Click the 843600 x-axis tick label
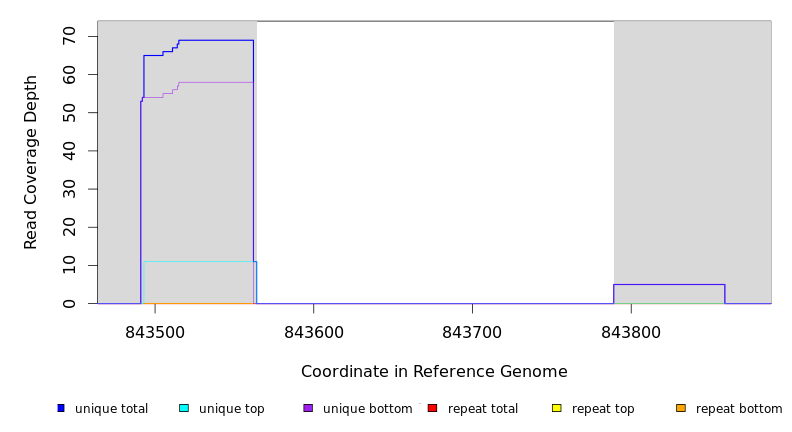 point(313,332)
